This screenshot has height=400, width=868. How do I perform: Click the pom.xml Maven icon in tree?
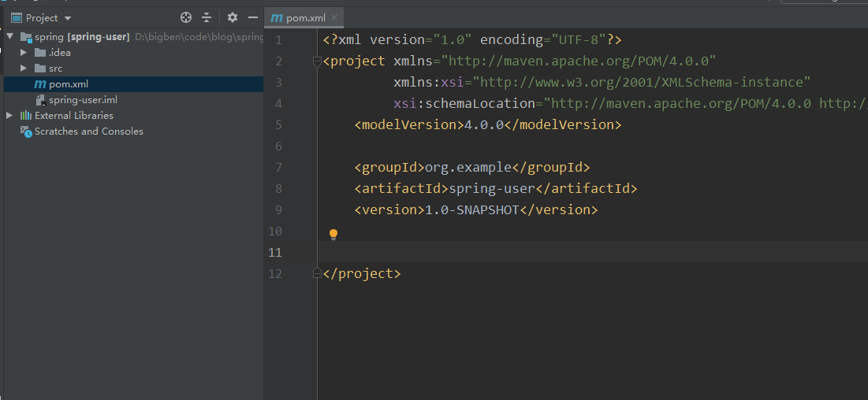click(x=40, y=84)
